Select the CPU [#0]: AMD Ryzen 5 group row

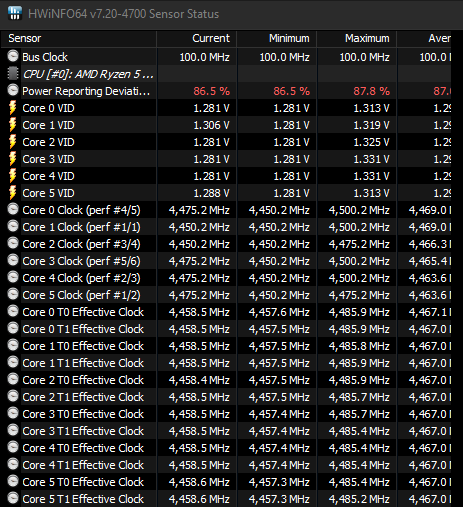(226, 74)
